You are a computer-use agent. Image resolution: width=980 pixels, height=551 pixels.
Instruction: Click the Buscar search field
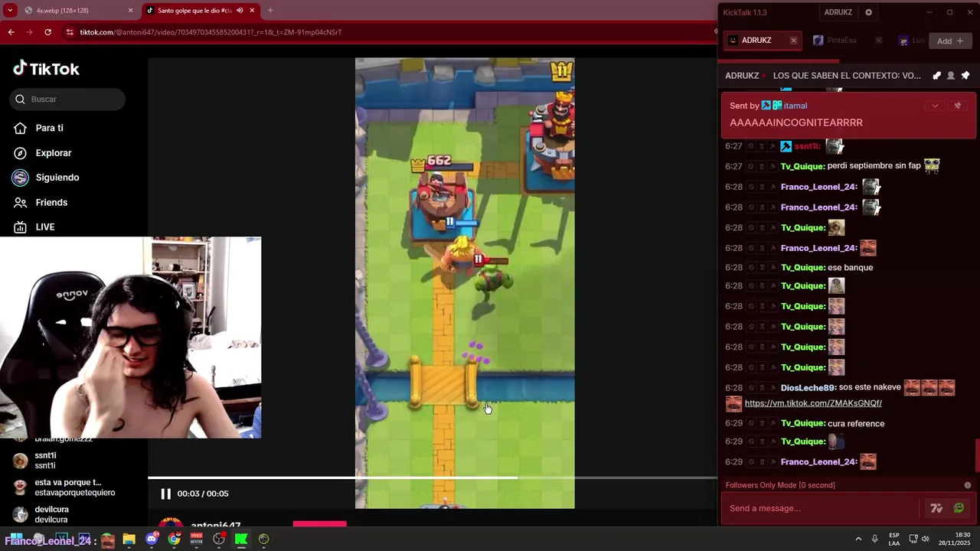[67, 99]
